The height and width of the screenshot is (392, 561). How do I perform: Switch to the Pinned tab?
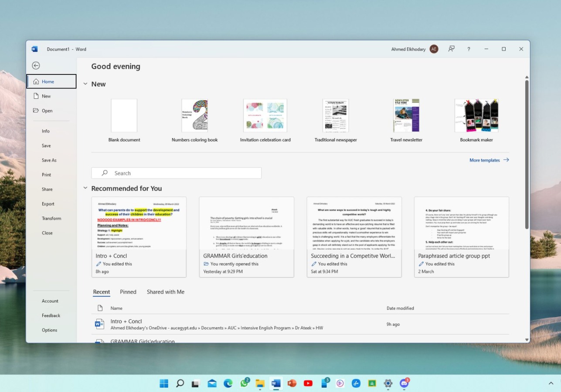[128, 292]
